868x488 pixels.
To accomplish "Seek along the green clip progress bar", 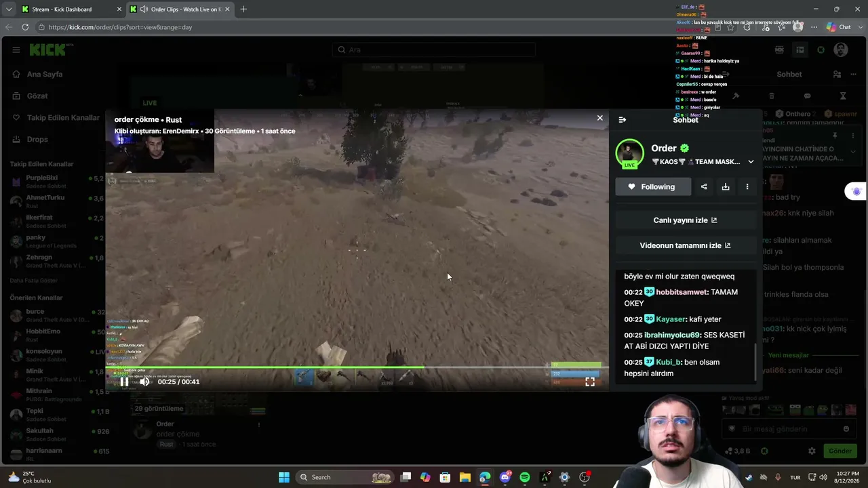I will pos(357,367).
